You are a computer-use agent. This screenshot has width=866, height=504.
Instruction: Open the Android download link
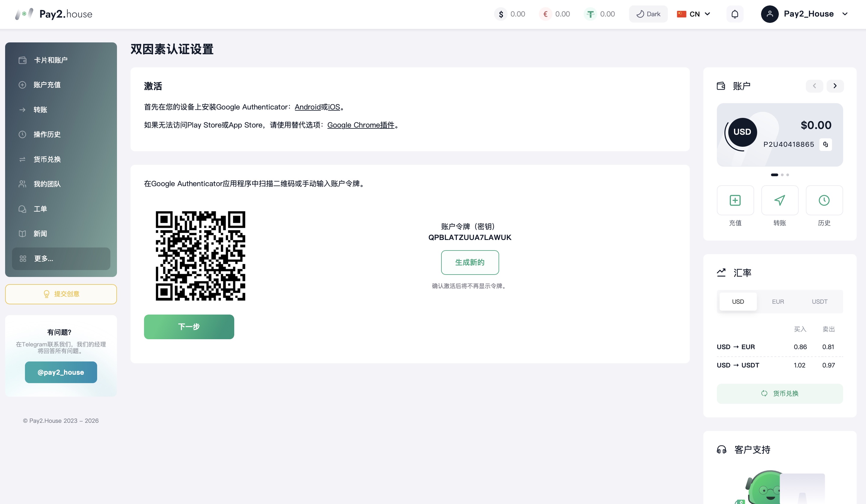pos(308,107)
